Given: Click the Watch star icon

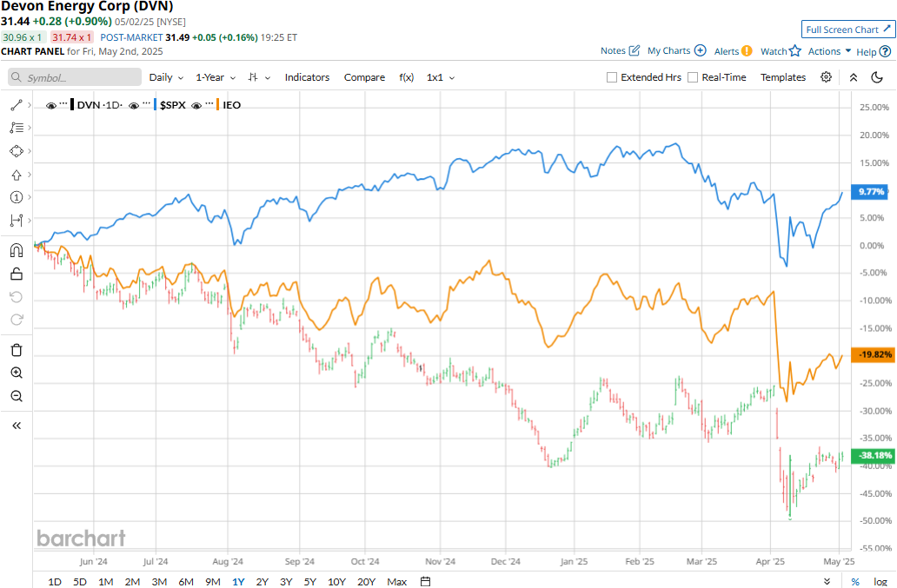Looking at the screenshot, I should pos(795,51).
